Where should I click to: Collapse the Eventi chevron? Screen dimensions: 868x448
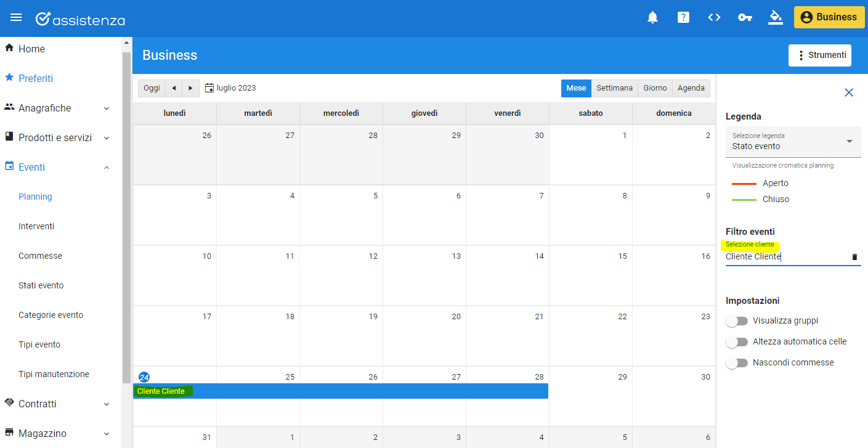pyautogui.click(x=107, y=168)
